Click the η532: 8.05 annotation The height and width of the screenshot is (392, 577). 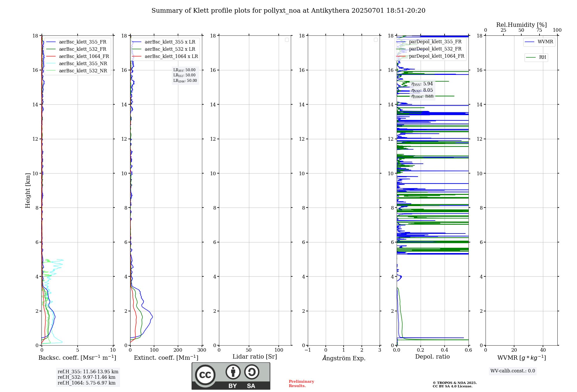point(422,90)
